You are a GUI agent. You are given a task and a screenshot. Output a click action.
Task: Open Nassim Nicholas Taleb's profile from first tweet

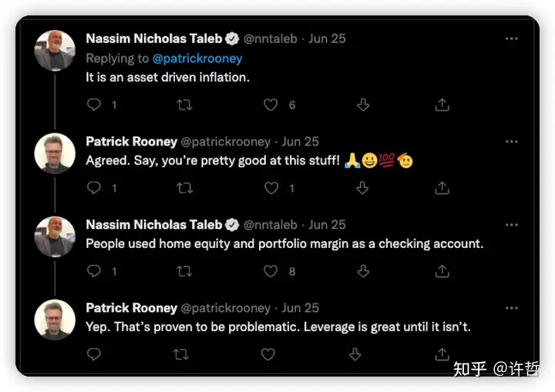click(153, 39)
